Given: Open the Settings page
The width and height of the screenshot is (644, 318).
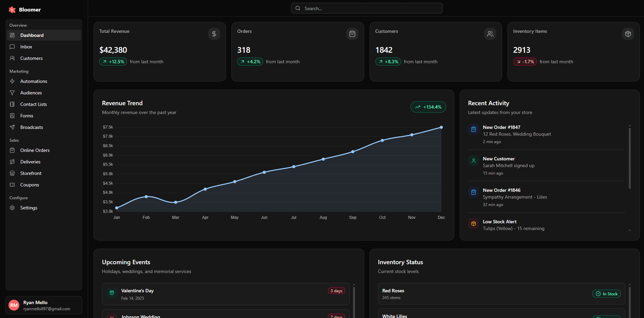Looking at the screenshot, I should [x=28, y=208].
